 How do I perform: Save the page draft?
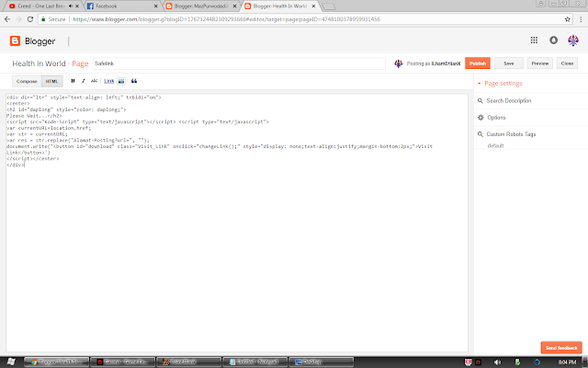(508, 63)
